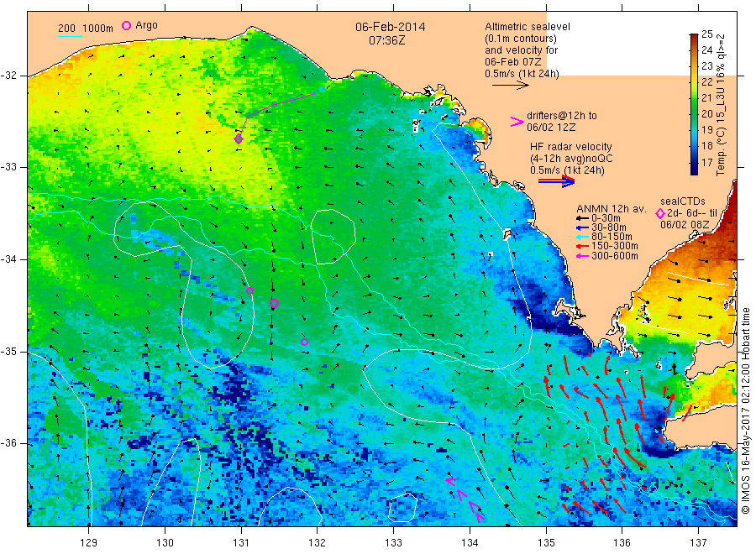Click the colorbar tick value 17
Image resolution: width=756 pixels, height=554 pixels.
point(706,162)
